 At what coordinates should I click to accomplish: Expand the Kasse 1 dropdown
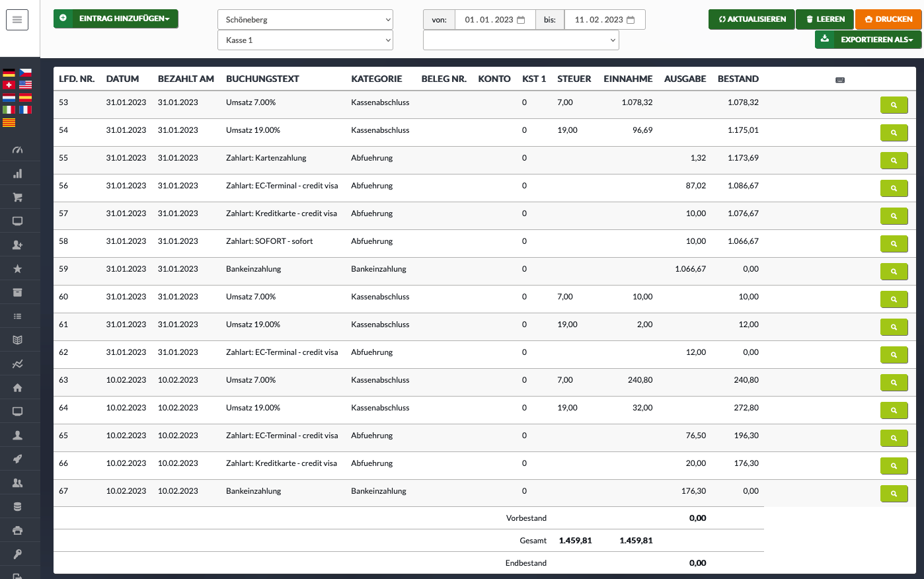point(305,40)
